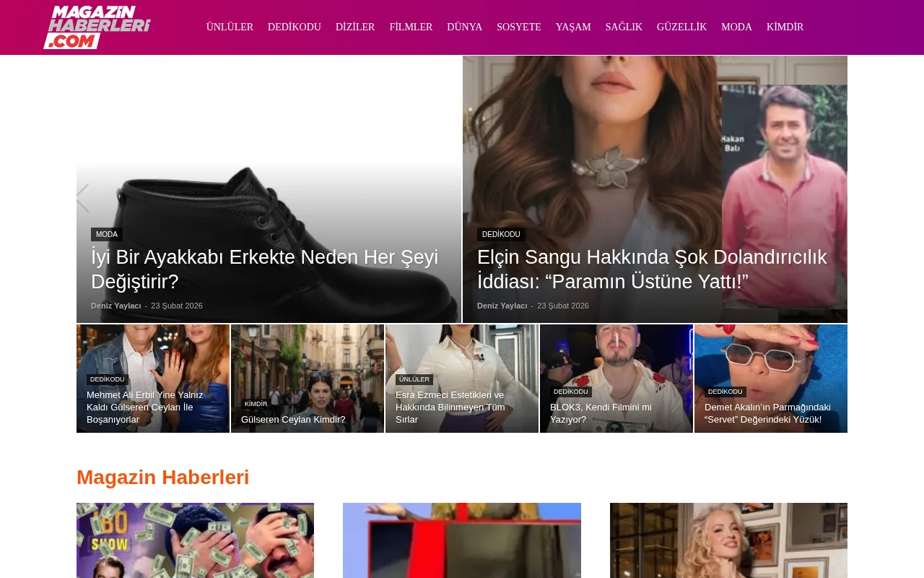Open the GÜZELLİK section

point(681,27)
